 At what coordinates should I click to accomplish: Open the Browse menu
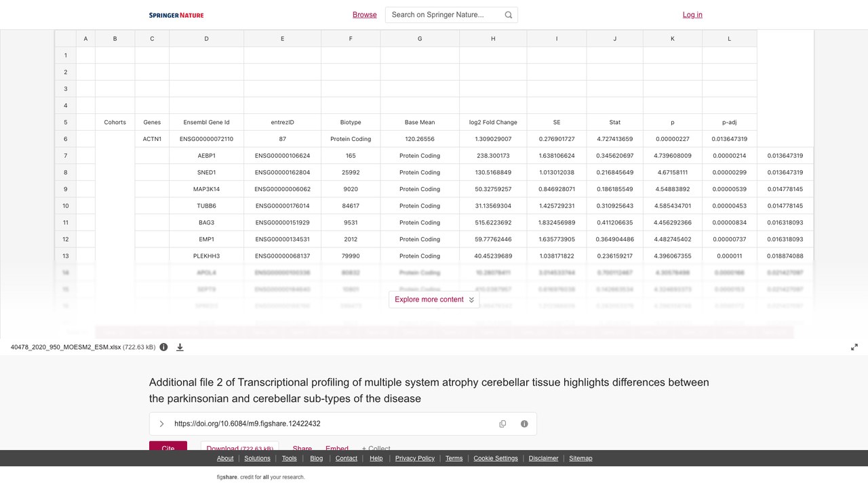(365, 15)
